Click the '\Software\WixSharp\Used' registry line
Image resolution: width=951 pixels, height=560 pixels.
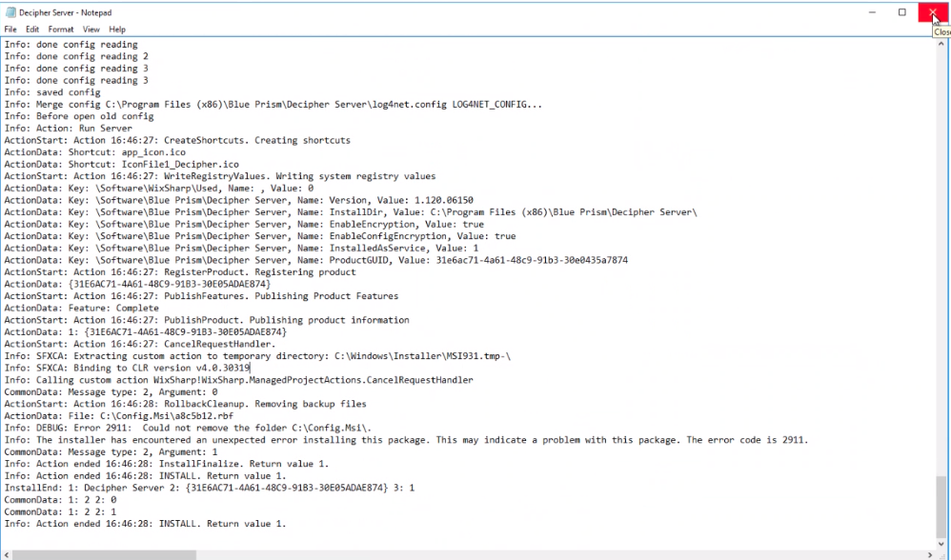(159, 189)
